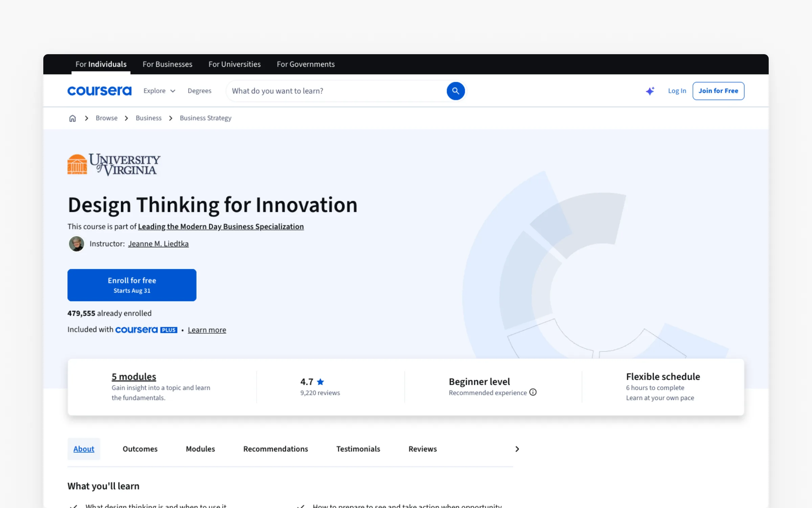Click the Beginner level heading
Image resolution: width=812 pixels, height=508 pixels.
tap(479, 382)
